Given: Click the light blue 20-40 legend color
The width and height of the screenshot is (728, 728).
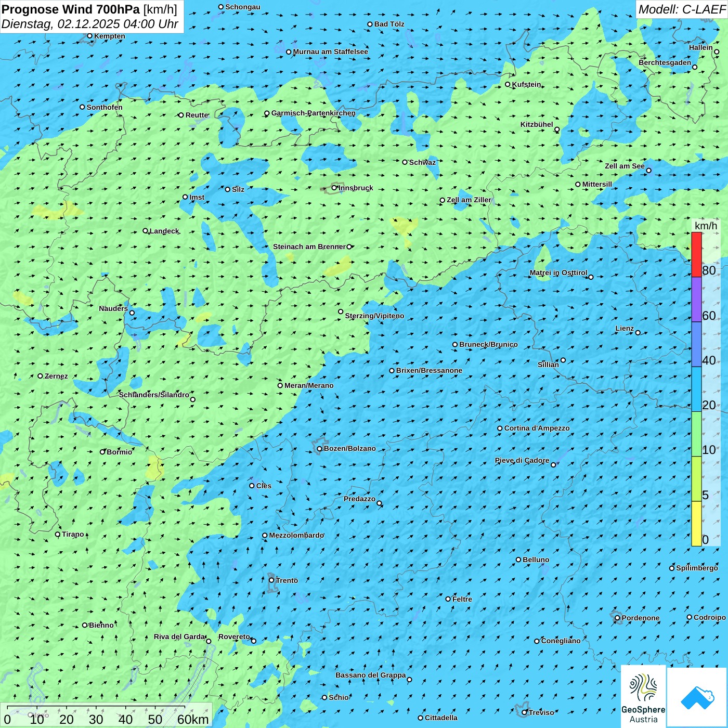Looking at the screenshot, I should coord(696,389).
